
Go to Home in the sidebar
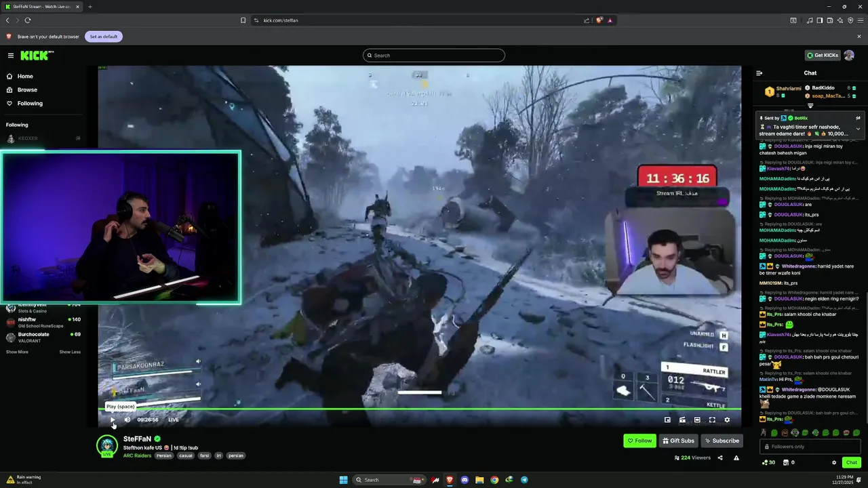(25, 77)
